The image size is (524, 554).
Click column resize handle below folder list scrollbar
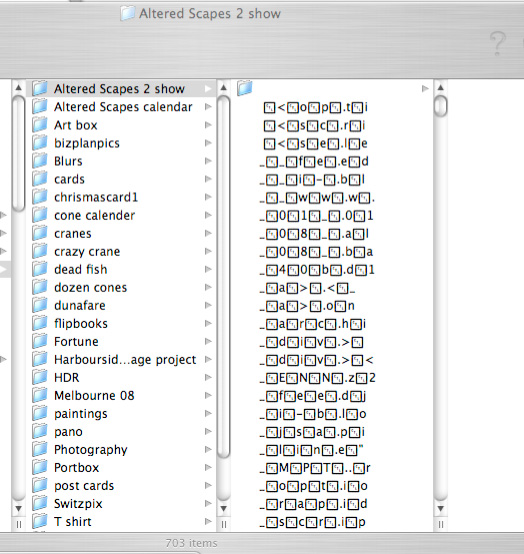tap(19, 524)
